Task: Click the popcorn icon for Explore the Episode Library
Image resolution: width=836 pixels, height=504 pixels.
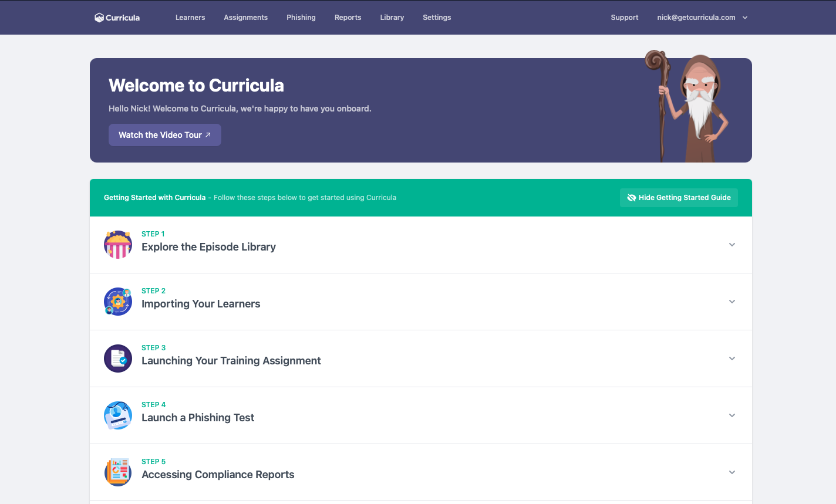Action: point(117,244)
